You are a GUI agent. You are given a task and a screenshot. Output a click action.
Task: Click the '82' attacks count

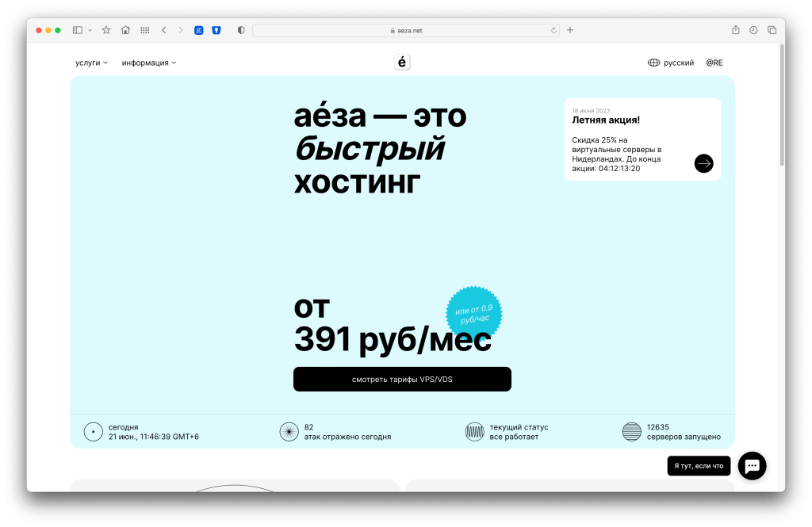coord(308,427)
